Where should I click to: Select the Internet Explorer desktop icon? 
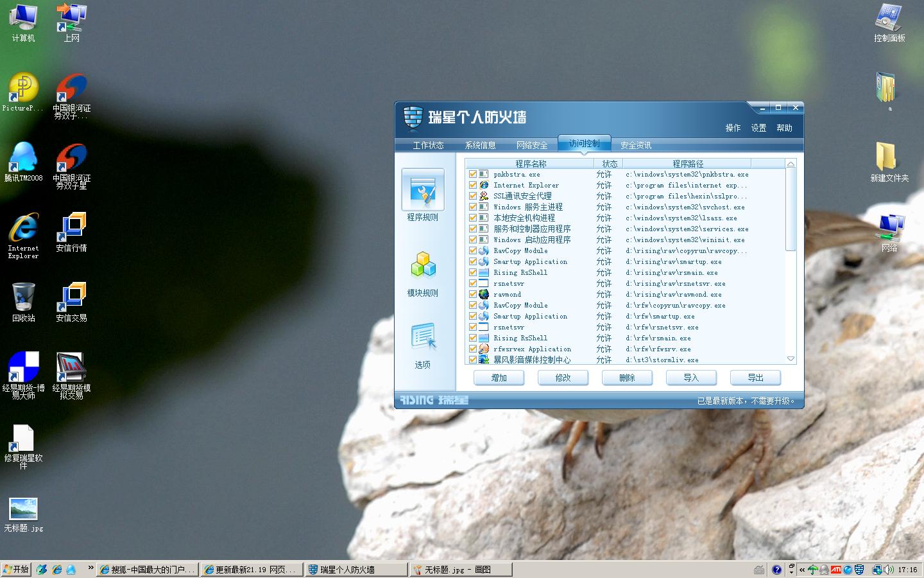tap(24, 235)
